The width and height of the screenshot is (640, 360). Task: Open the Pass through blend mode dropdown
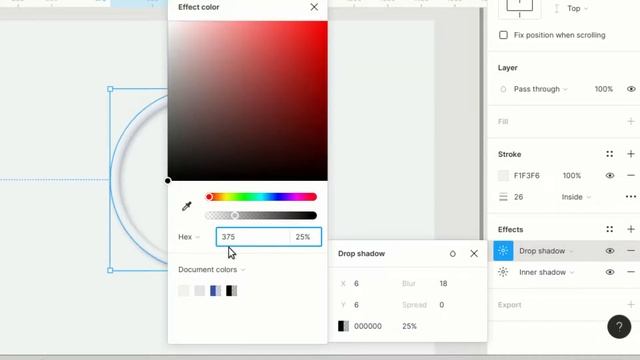coord(540,89)
